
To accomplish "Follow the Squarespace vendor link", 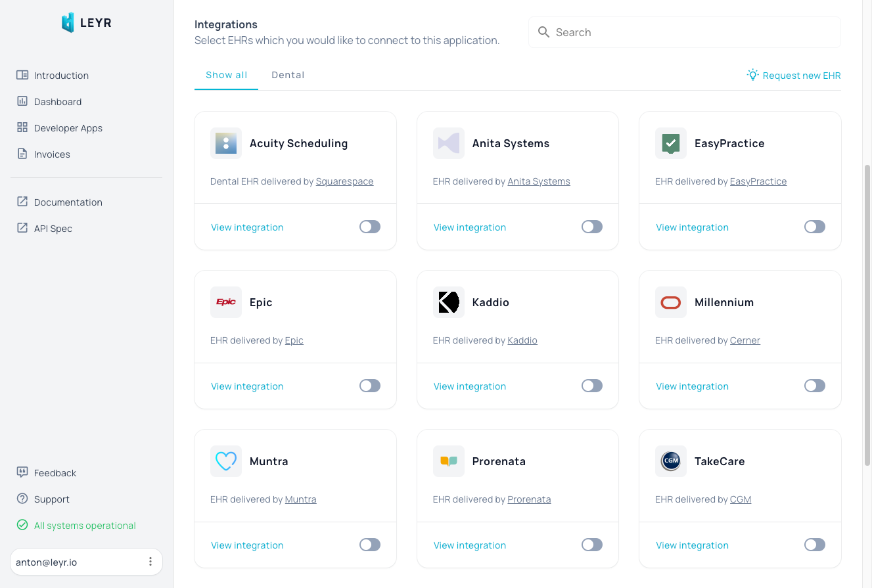I will click(x=344, y=181).
